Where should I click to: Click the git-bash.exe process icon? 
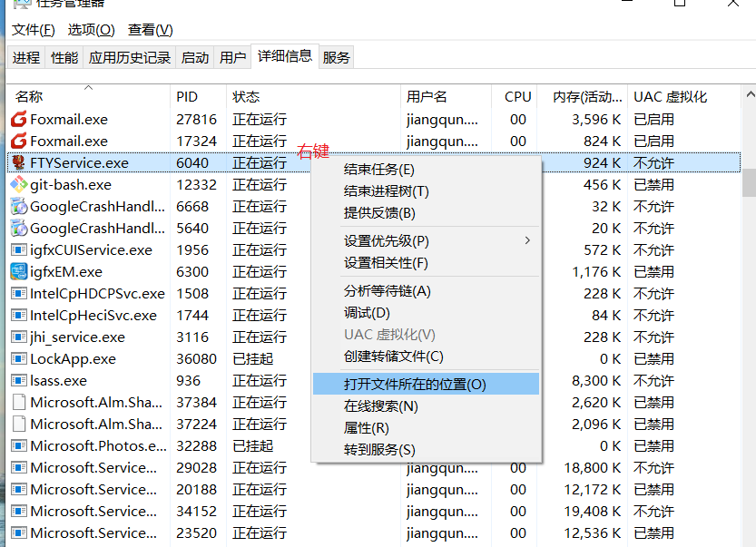point(18,184)
